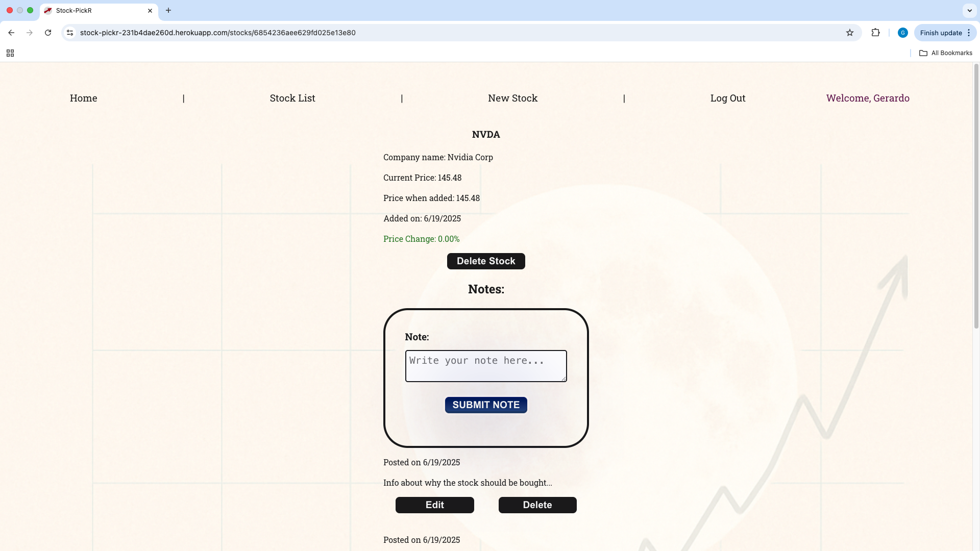This screenshot has width=980, height=551.
Task: Delete the first posted note
Action: coord(537,505)
